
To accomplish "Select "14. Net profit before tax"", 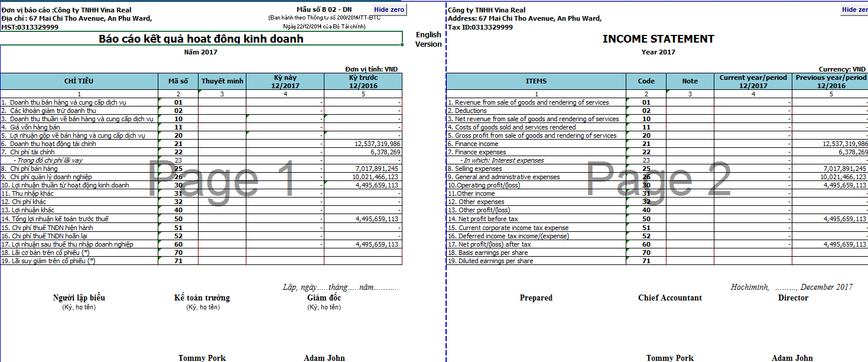I will pos(483,219).
